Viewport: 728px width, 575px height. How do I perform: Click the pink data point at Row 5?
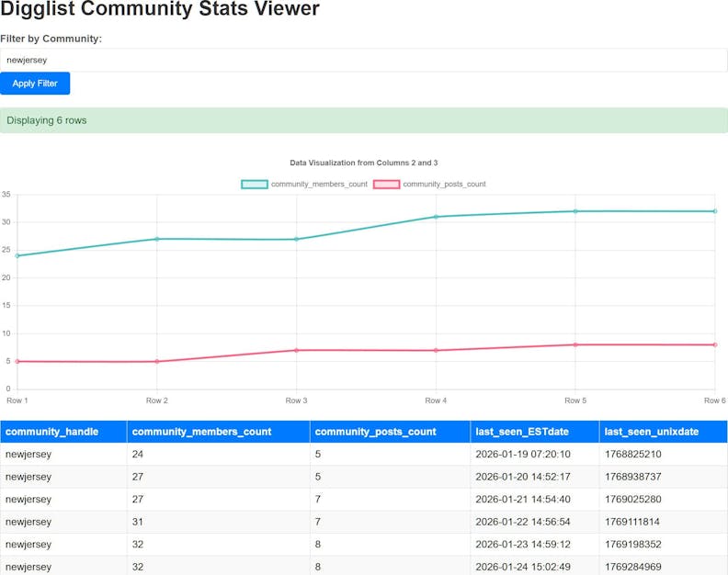click(575, 344)
